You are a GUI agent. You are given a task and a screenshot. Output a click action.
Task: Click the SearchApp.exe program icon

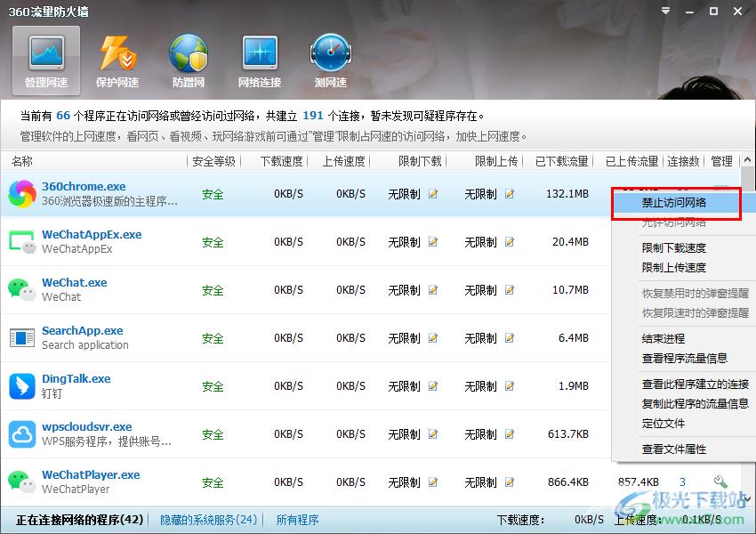[x=22, y=337]
